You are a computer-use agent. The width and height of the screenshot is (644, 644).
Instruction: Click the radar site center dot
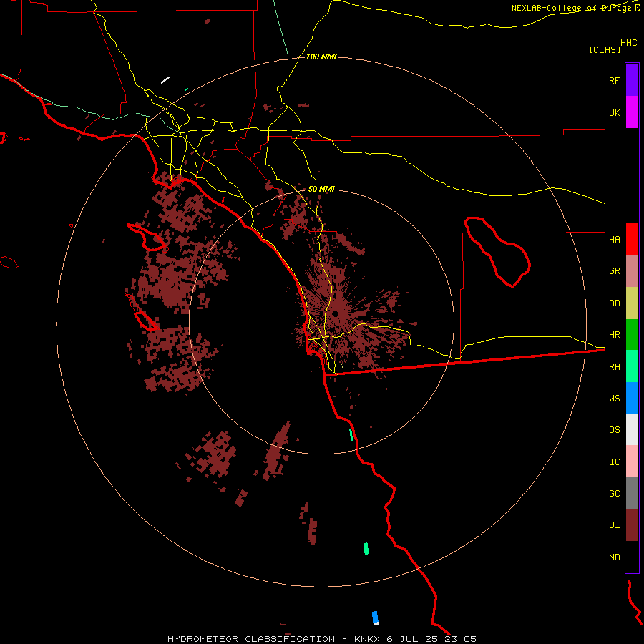[335, 314]
